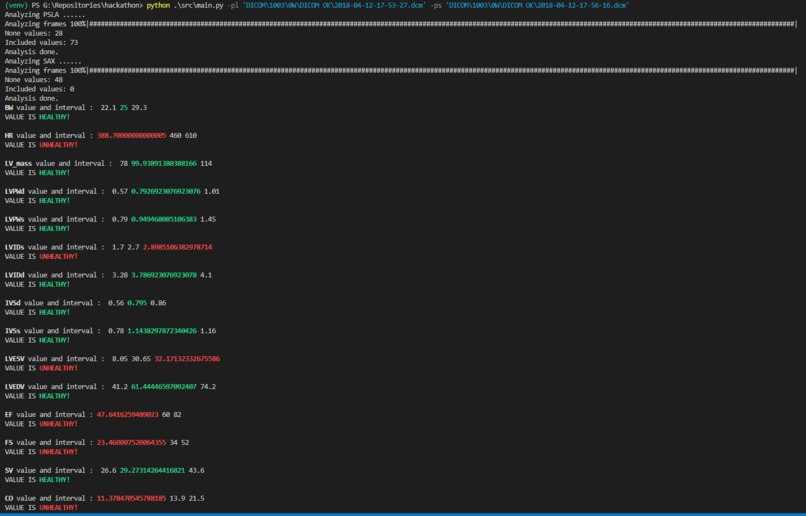This screenshot has width=806, height=516.
Task: Click the '610' bound in HR row
Action: click(191, 136)
